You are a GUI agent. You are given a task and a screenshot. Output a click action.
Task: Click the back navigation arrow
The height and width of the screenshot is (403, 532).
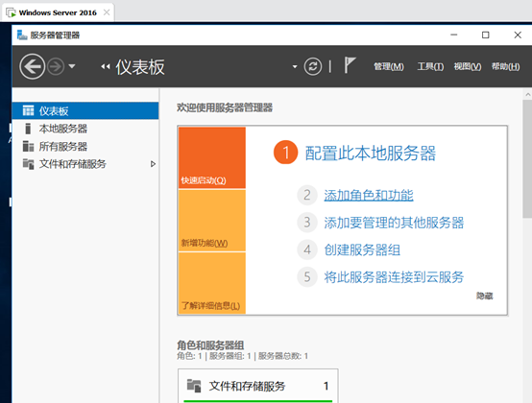pos(33,66)
